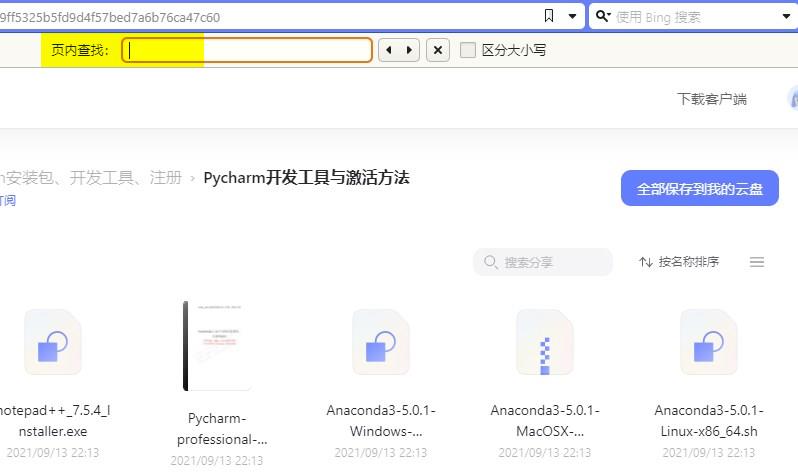
Task: Click the sort arrows icon
Action: 646,262
